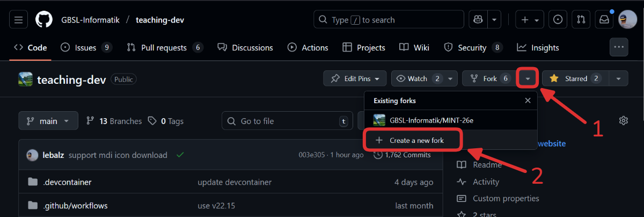644x217 pixels.
Task: Open the Copilot chat icon
Action: (478, 20)
